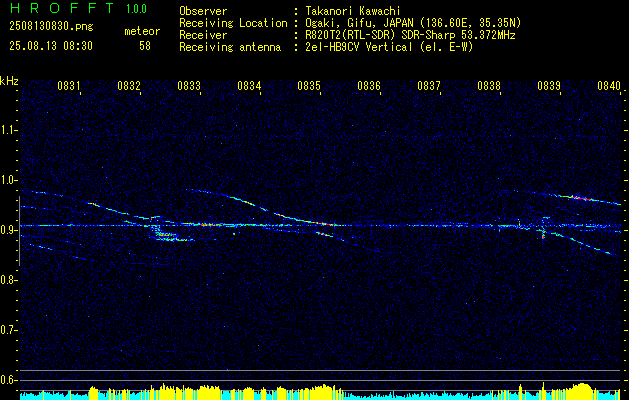Image resolution: width=629 pixels, height=400 pixels.
Task: Click the 0835 time axis label
Action: coord(309,85)
